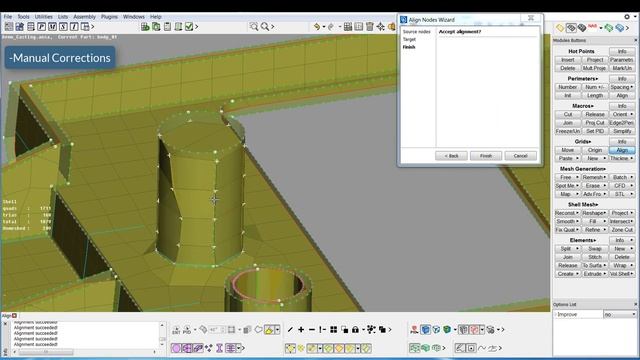
Task: Click the 'M' materials list icon
Action: [52, 27]
